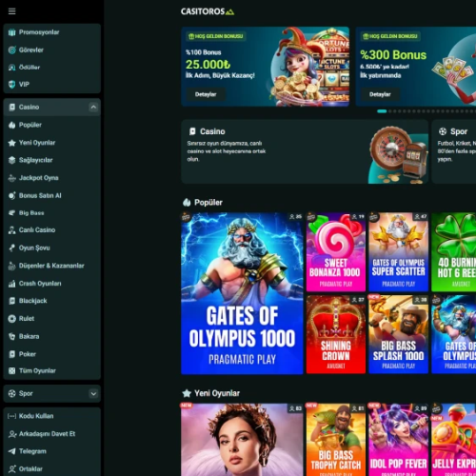Open Sweet Bonanza 1000 game tile
476x476 pixels.
pyautogui.click(x=336, y=252)
